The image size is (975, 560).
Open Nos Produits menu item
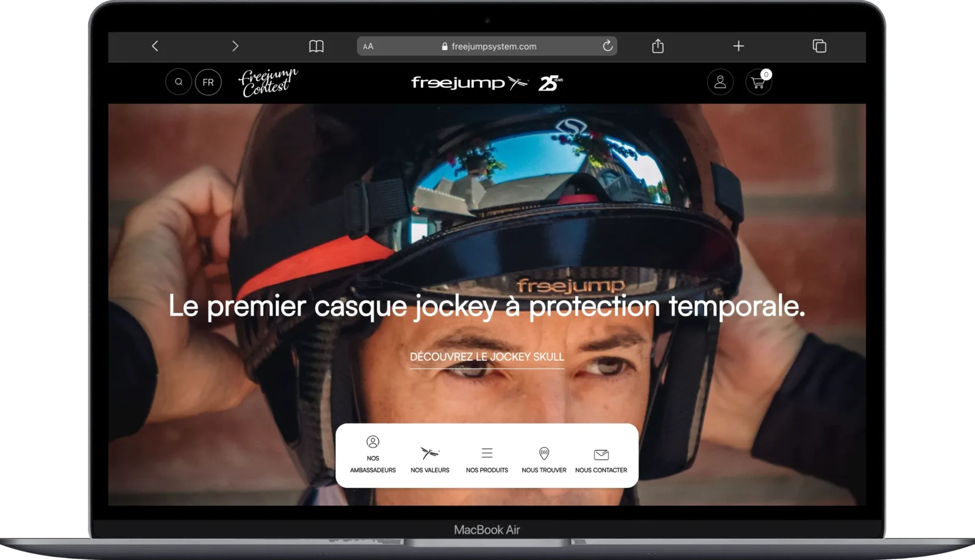tap(487, 459)
